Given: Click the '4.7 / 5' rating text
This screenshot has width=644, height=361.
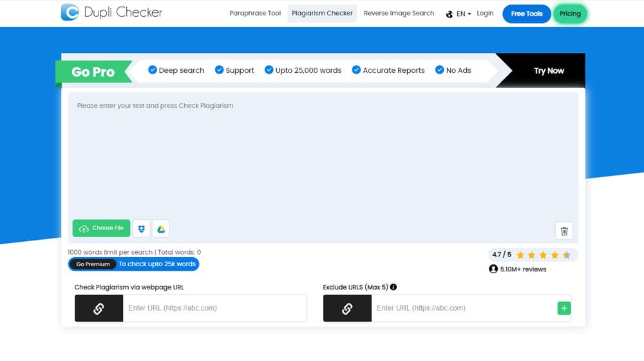Looking at the screenshot, I should click(x=502, y=255).
